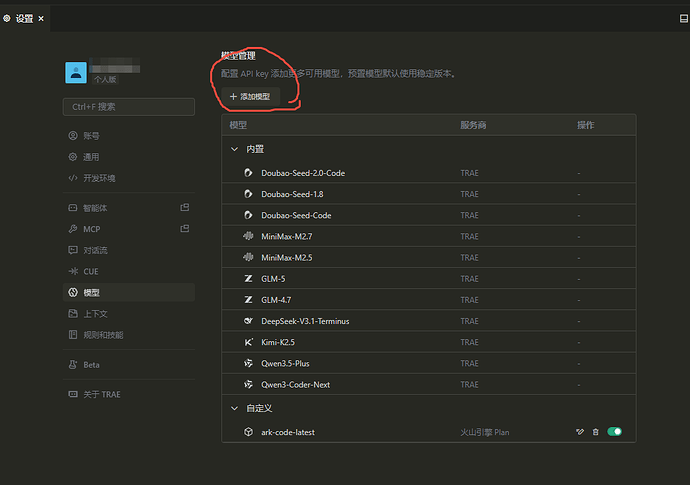Click the DeepSeek-V3.1-Terminus whale icon
Image resolution: width=690 pixels, height=485 pixels.
point(248,321)
